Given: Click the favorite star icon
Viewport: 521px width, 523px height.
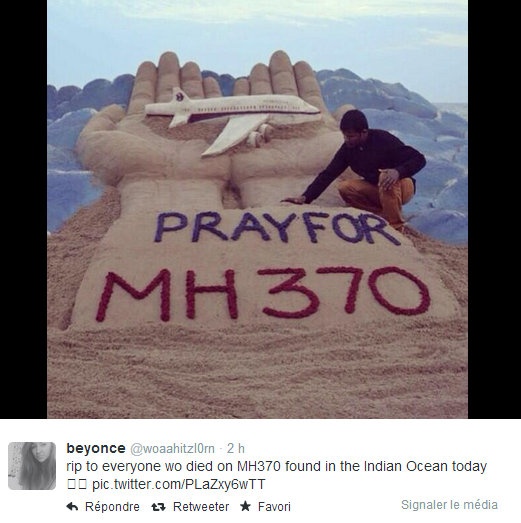Looking at the screenshot, I should click(x=245, y=506).
